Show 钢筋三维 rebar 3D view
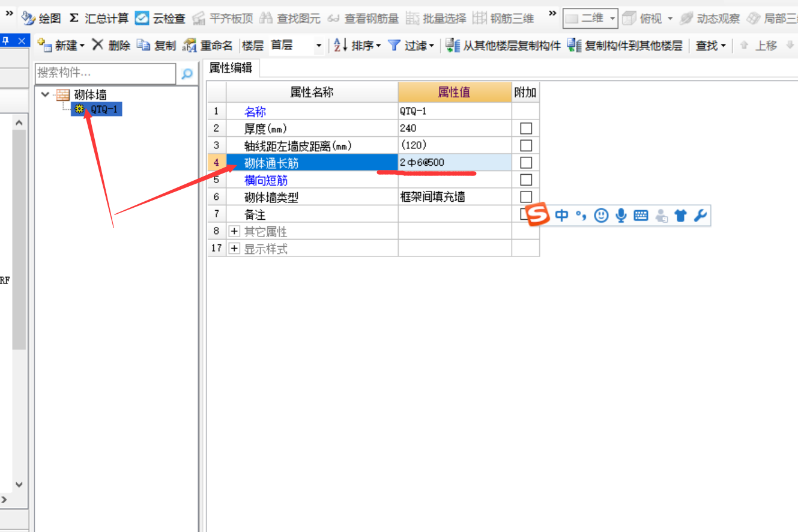Screen dimensions: 798x532 click(503, 19)
